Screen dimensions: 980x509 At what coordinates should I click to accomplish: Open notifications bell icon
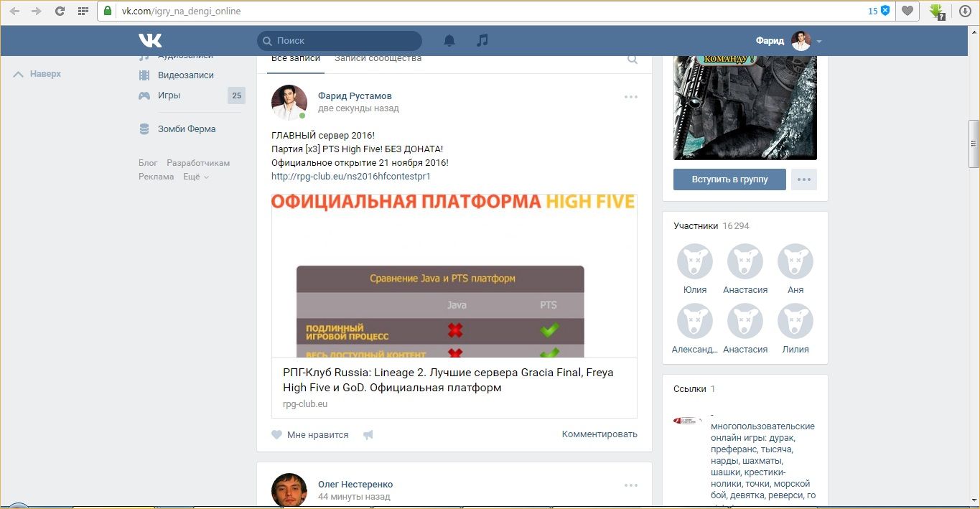(x=449, y=41)
